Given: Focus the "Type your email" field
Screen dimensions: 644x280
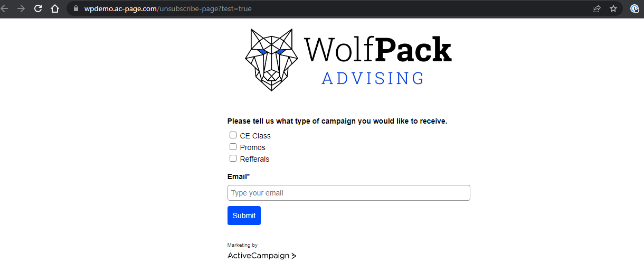Looking at the screenshot, I should [x=348, y=193].
